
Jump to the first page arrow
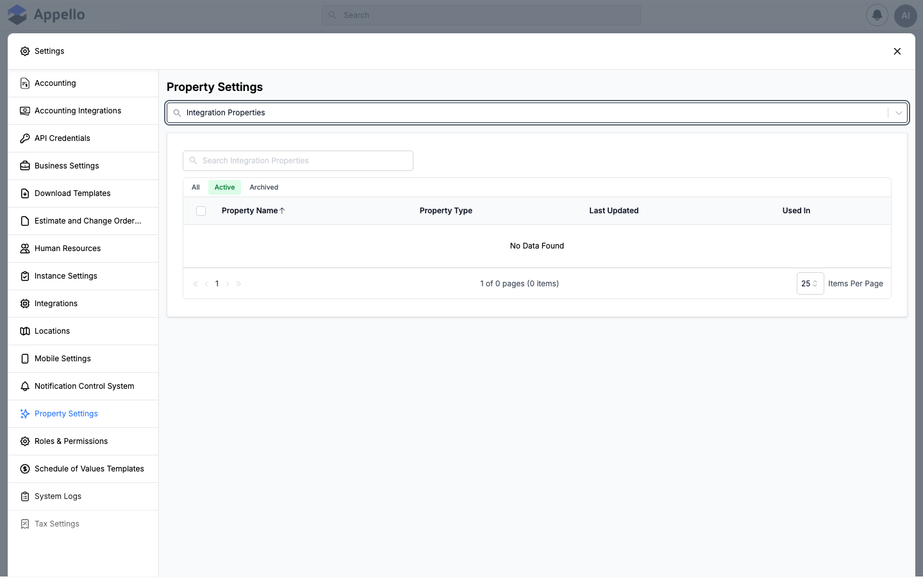(x=195, y=284)
